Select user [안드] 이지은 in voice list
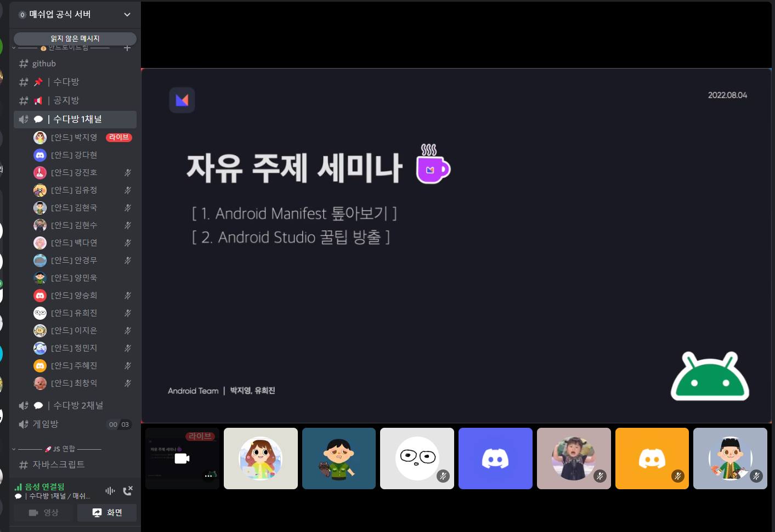 pyautogui.click(x=83, y=330)
